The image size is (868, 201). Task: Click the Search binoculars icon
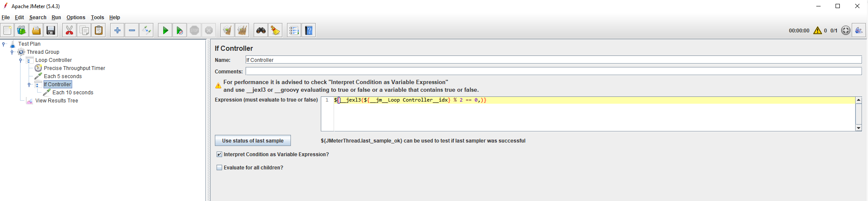coord(261,30)
